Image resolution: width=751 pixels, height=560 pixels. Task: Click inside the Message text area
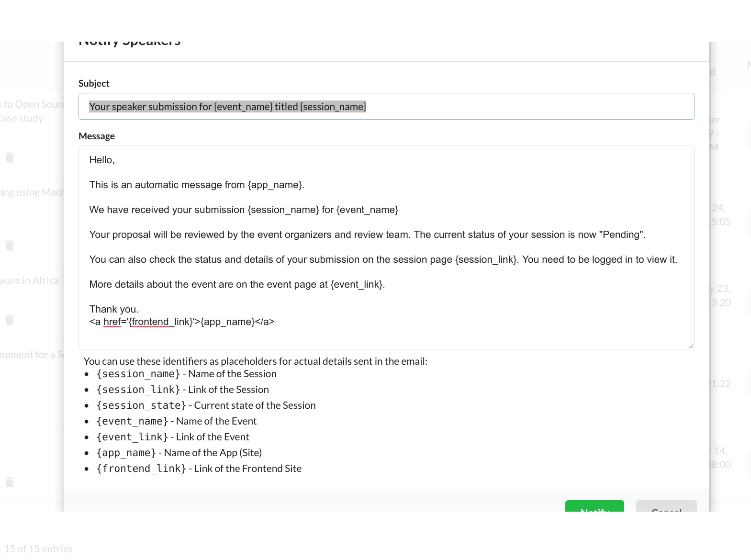pyautogui.click(x=386, y=247)
